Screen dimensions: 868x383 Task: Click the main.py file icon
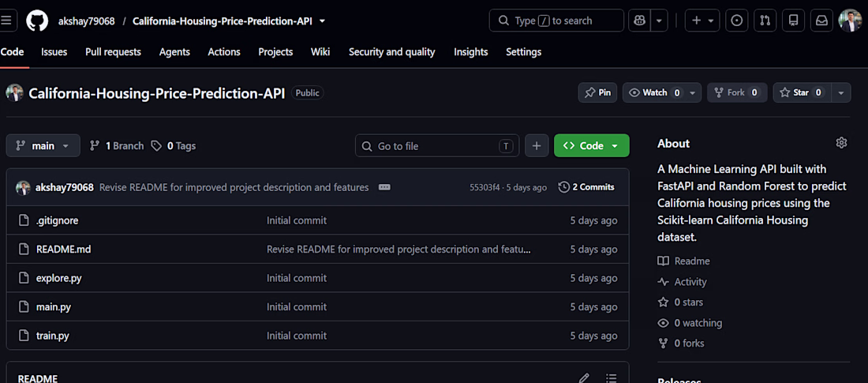(x=24, y=307)
